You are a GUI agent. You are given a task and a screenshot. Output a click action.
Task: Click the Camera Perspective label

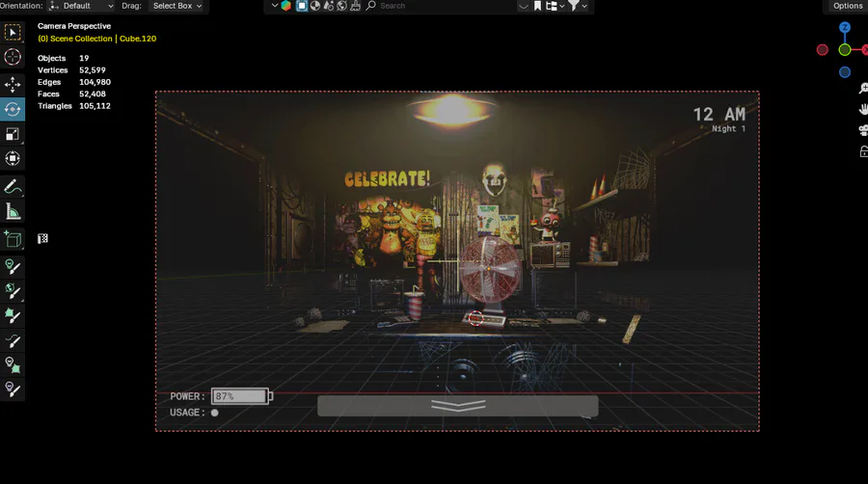tap(74, 26)
